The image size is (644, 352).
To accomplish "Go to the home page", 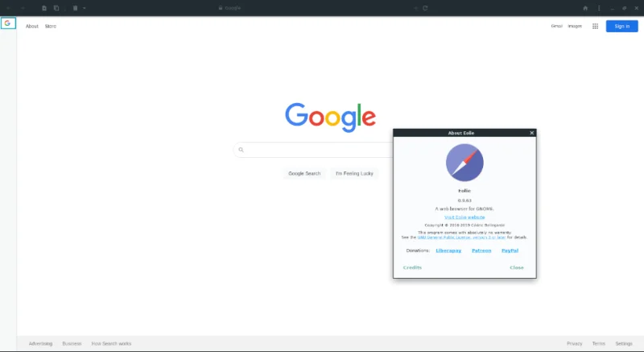I will point(585,8).
